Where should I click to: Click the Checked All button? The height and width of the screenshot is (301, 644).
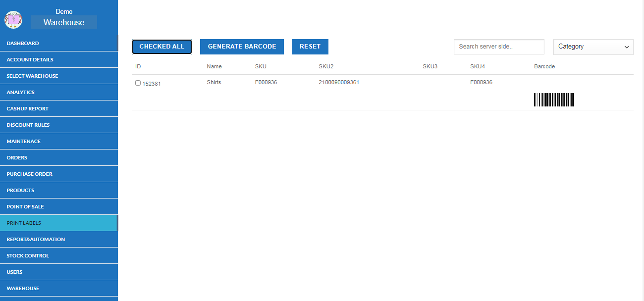click(x=162, y=47)
